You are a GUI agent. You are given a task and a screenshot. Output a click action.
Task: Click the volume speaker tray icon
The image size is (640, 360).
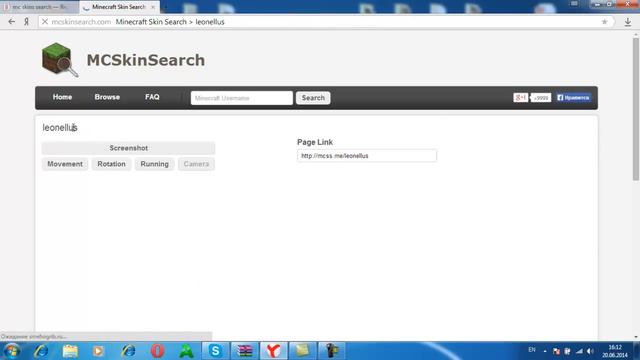pyautogui.click(x=590, y=351)
